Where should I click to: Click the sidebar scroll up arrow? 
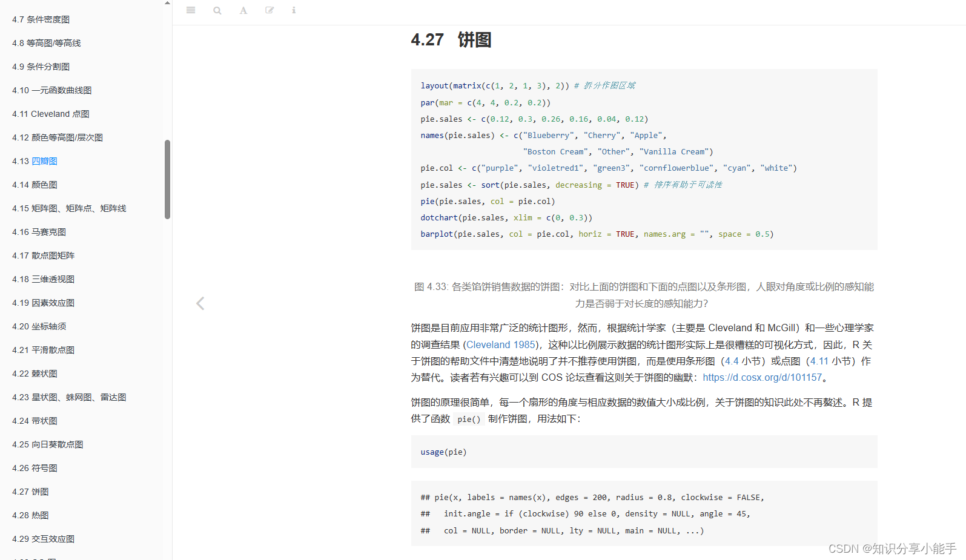pos(167,3)
